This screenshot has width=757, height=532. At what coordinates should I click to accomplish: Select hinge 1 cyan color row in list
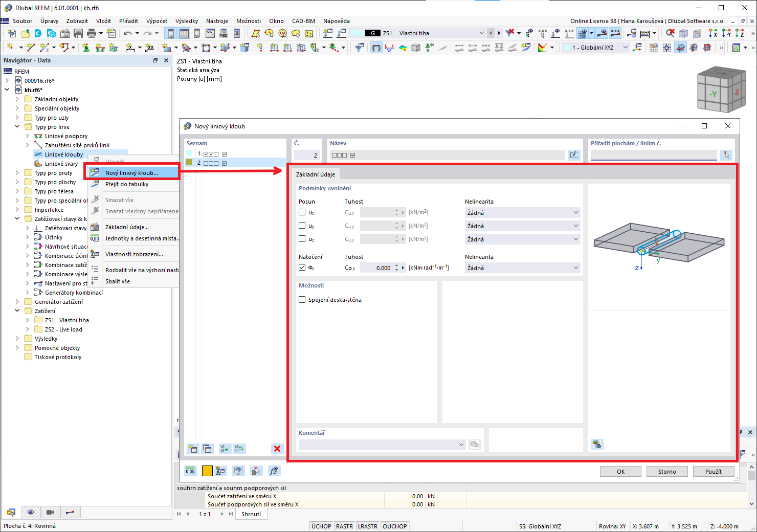tap(235, 153)
